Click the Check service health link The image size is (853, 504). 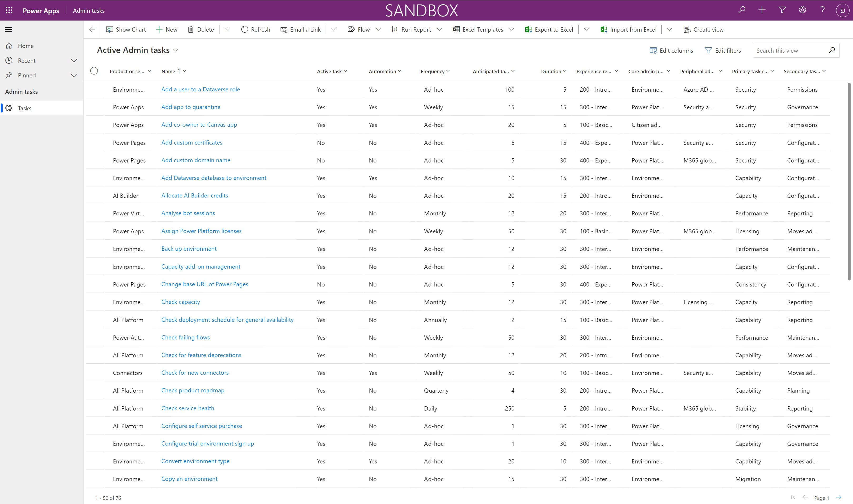[x=188, y=408]
